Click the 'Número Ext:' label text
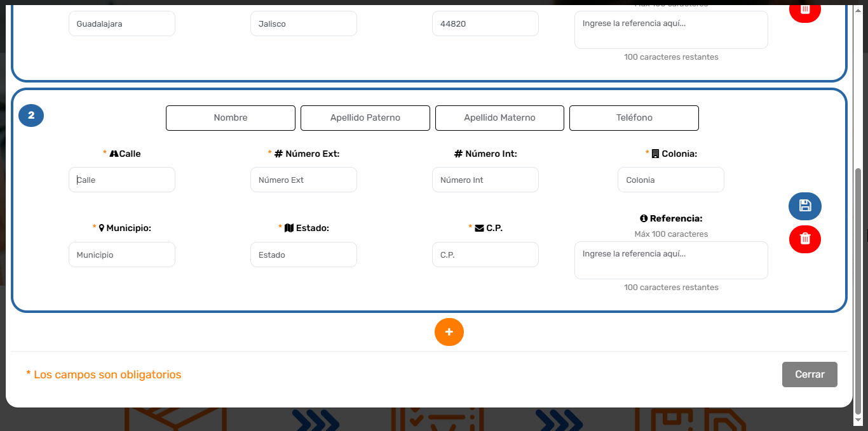This screenshot has height=431, width=868. [x=313, y=154]
